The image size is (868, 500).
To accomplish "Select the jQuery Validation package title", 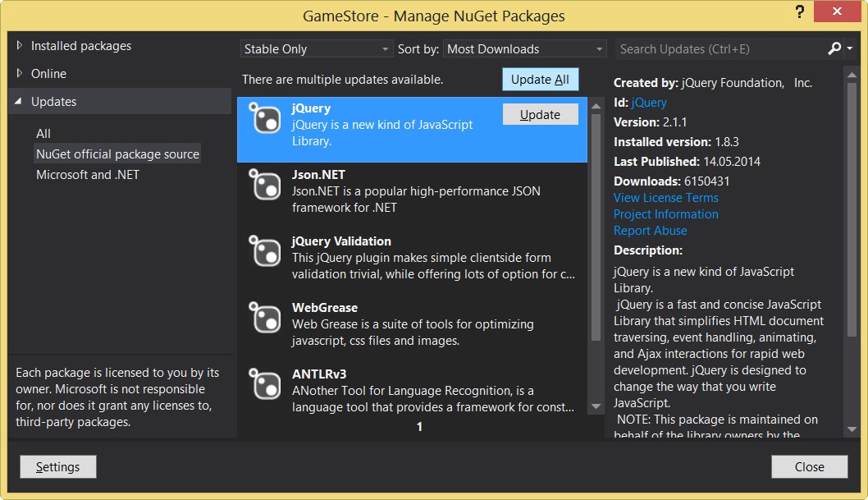I will 341,241.
